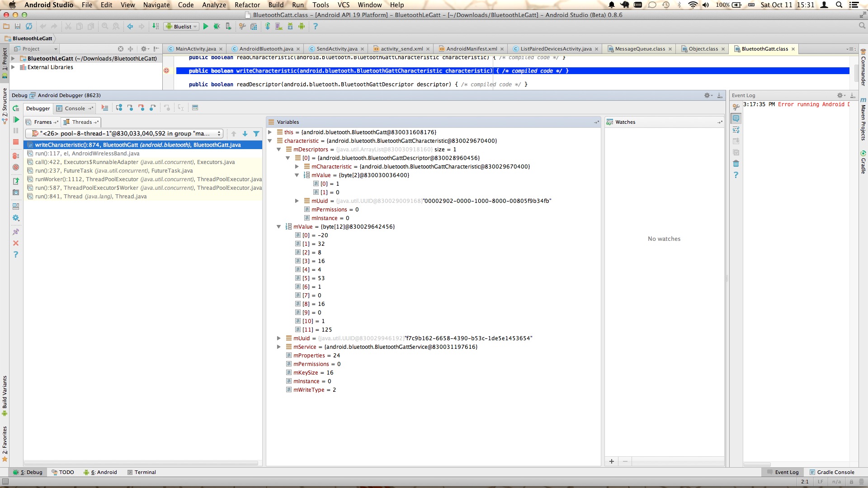The height and width of the screenshot is (488, 868).
Task: Click the Resume Program green arrow
Action: coord(16,119)
